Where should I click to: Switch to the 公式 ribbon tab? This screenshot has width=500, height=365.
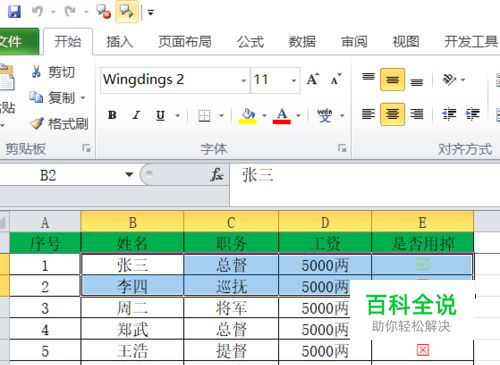(250, 42)
